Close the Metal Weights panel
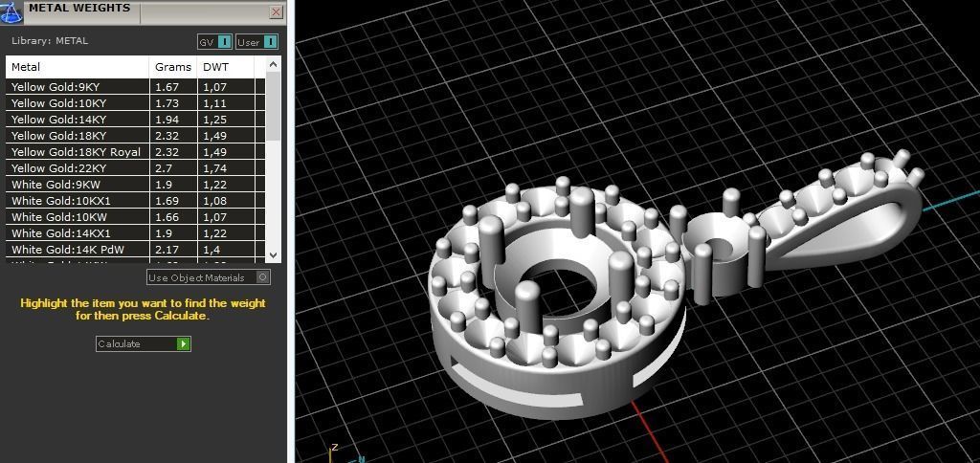 (x=276, y=11)
